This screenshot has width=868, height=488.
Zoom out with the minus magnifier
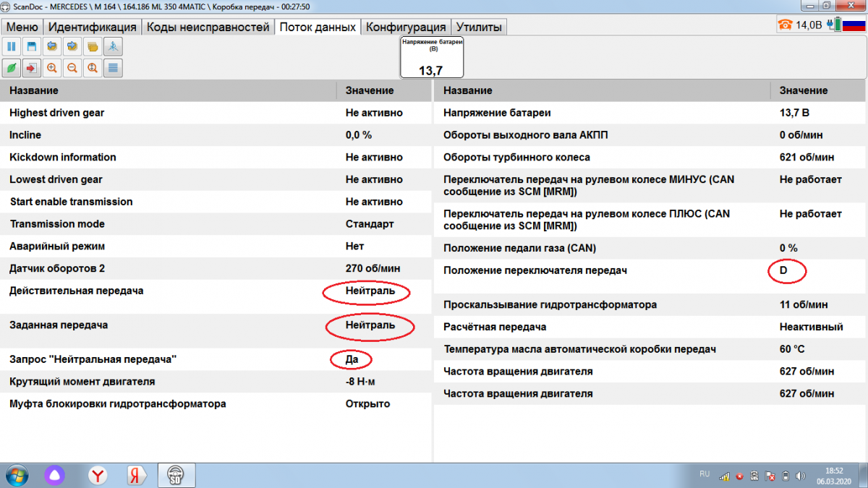(x=72, y=68)
